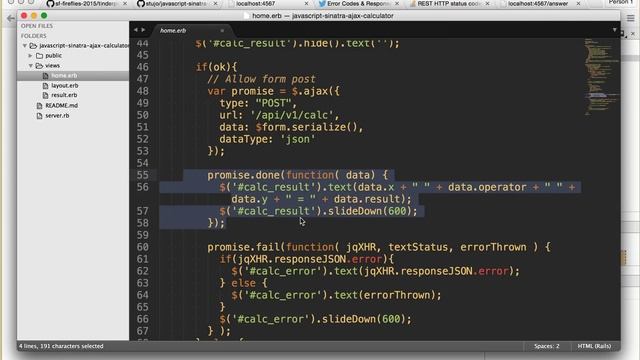This screenshot has width=640, height=360.
Task: Switch to Error Codes & Responses browser tab
Action: (x=359, y=4)
